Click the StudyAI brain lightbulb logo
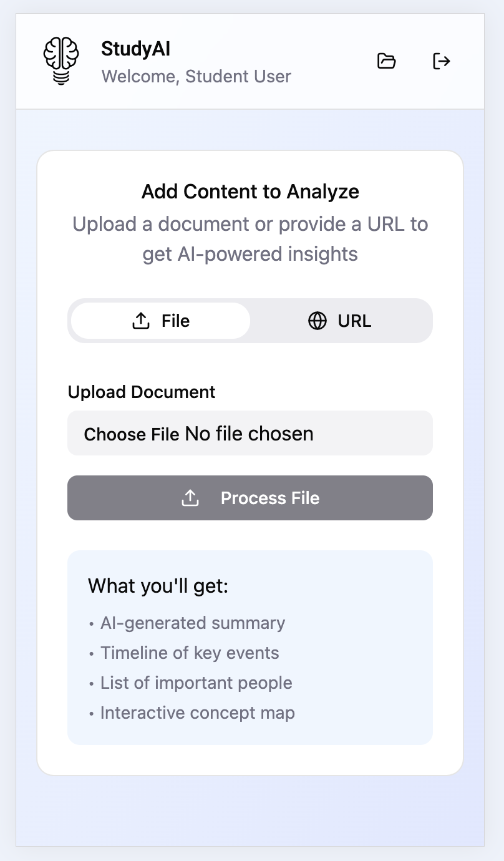The height and width of the screenshot is (861, 504). point(61,61)
